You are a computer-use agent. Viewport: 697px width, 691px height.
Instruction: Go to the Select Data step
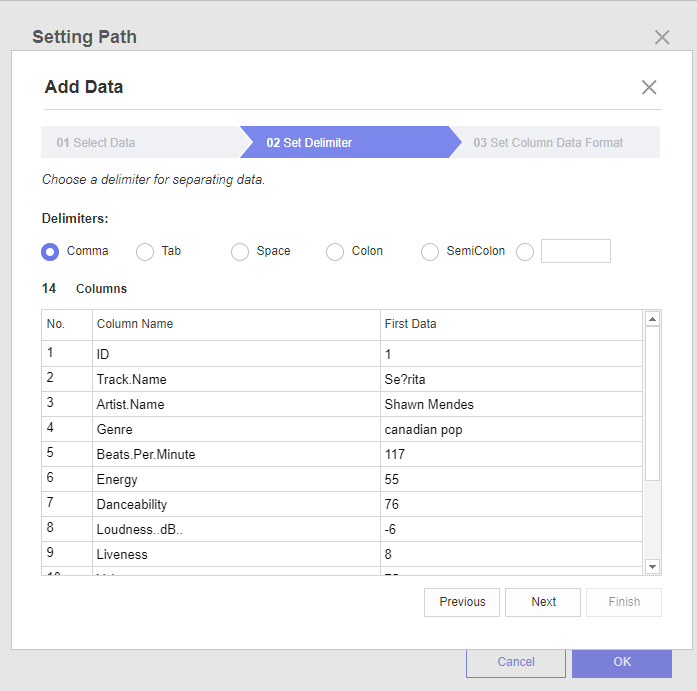96,143
